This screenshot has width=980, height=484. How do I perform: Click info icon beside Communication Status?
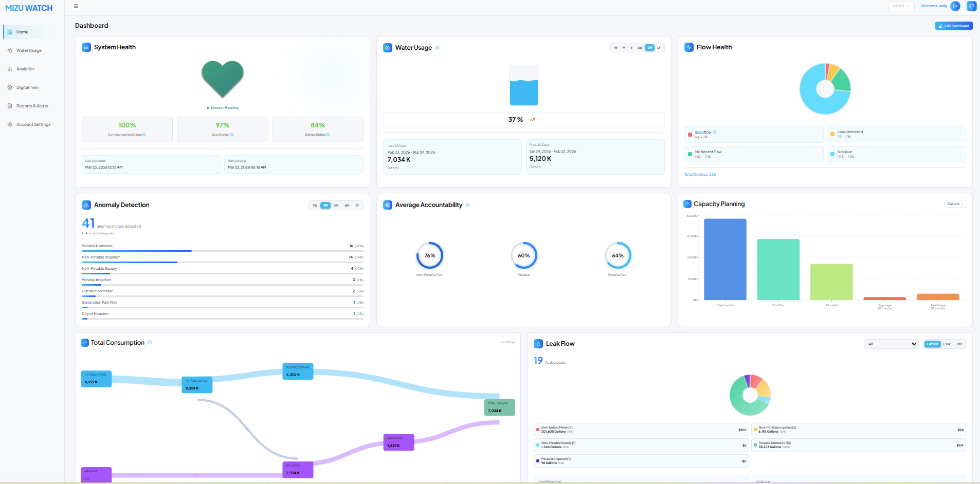(x=144, y=135)
